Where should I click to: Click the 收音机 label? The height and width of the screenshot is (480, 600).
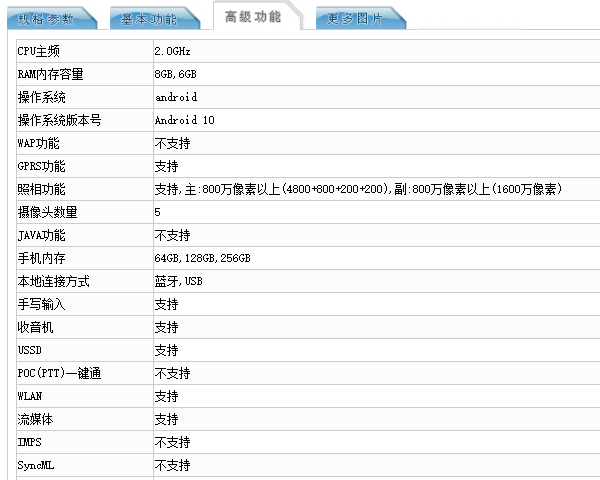[x=35, y=327]
